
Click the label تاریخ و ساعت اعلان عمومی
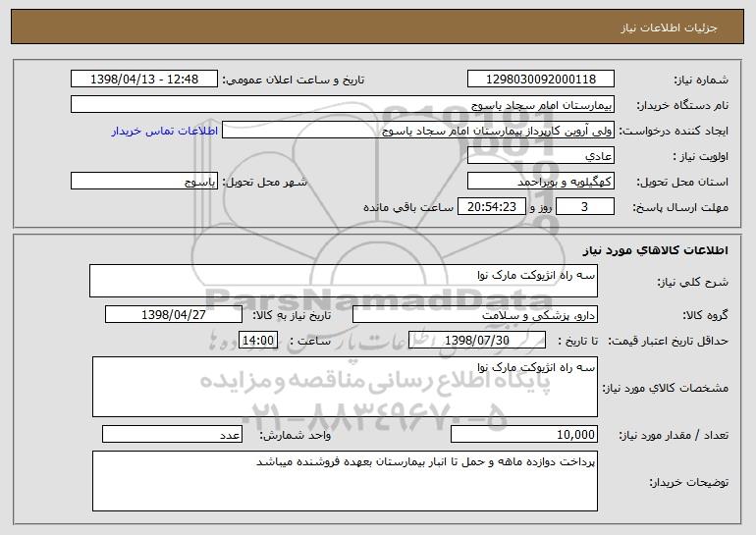point(294,80)
